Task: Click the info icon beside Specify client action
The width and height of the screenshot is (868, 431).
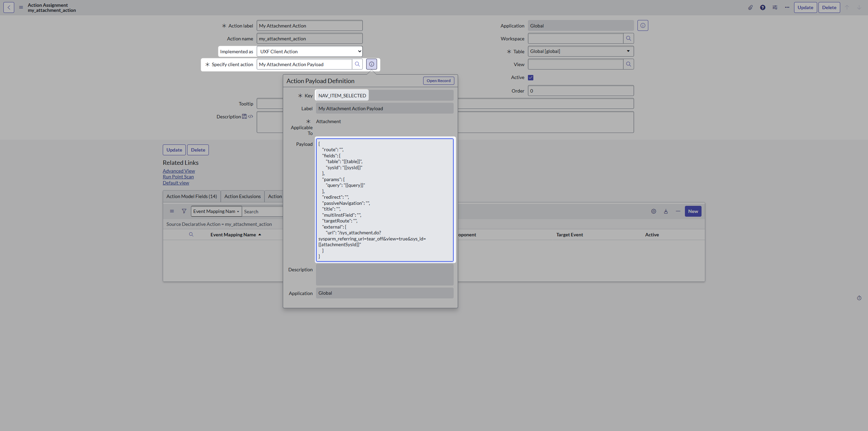Action: tap(371, 64)
